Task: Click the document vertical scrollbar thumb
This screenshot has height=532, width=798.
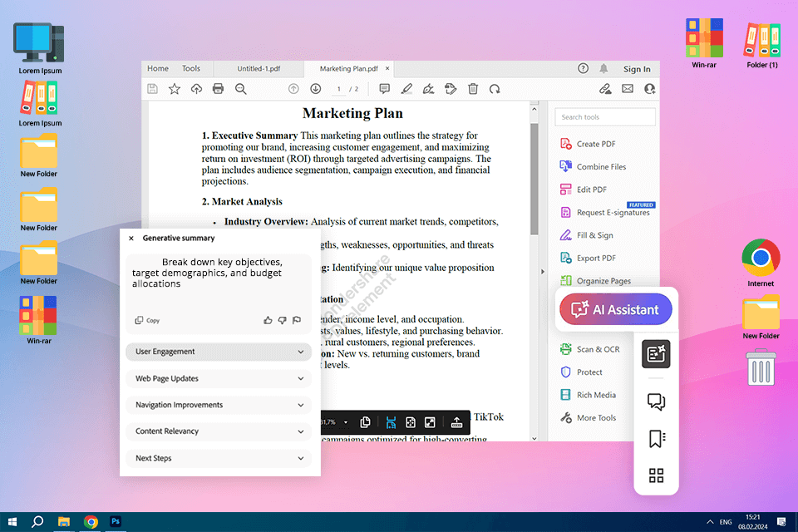Action: click(x=534, y=180)
